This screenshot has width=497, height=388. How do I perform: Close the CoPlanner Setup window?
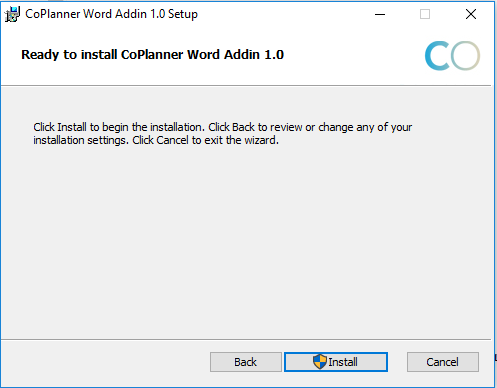click(471, 14)
